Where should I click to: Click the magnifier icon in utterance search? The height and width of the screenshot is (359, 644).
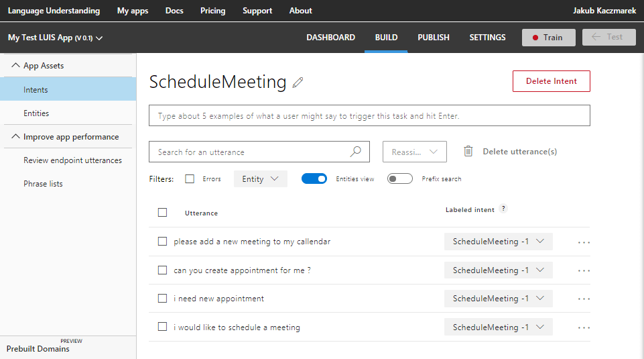coord(356,152)
